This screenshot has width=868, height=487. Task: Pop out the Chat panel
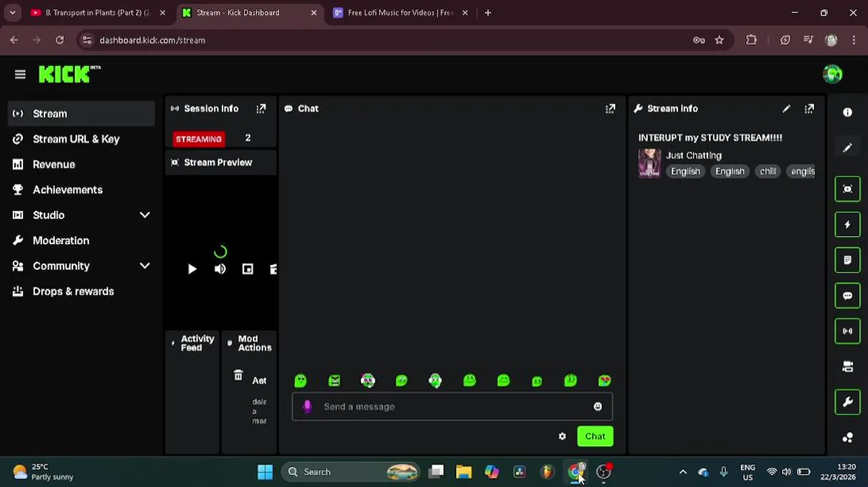click(610, 108)
